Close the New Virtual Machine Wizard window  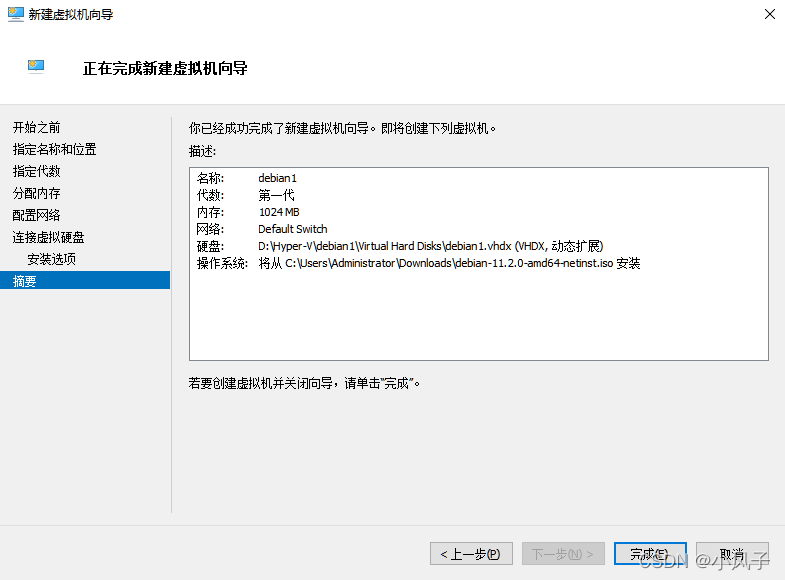[769, 14]
